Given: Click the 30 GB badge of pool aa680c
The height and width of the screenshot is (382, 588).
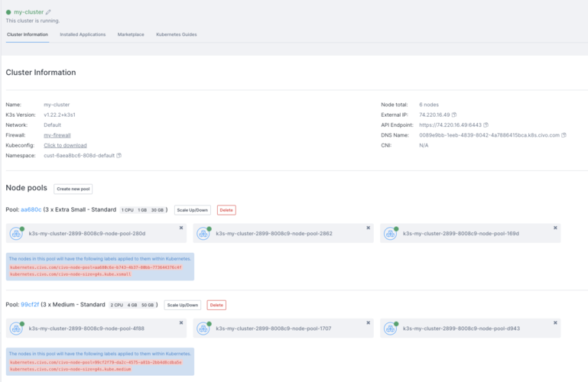Looking at the screenshot, I should coord(158,210).
